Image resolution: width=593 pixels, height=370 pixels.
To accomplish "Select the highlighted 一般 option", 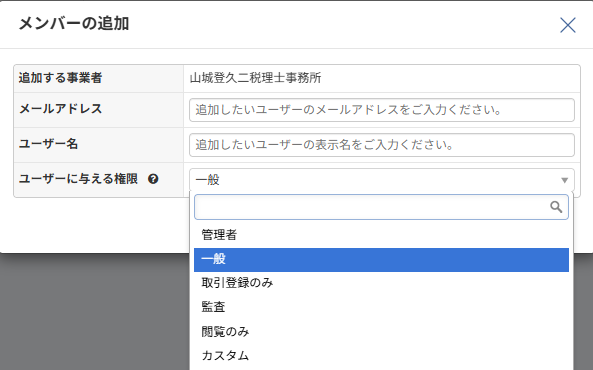I will 381,260.
